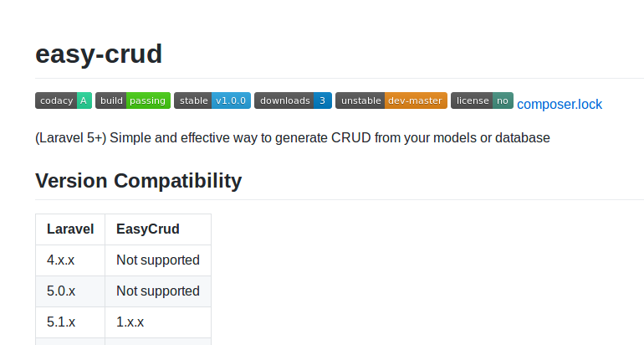Select the EasyCrud column header

(x=158, y=229)
